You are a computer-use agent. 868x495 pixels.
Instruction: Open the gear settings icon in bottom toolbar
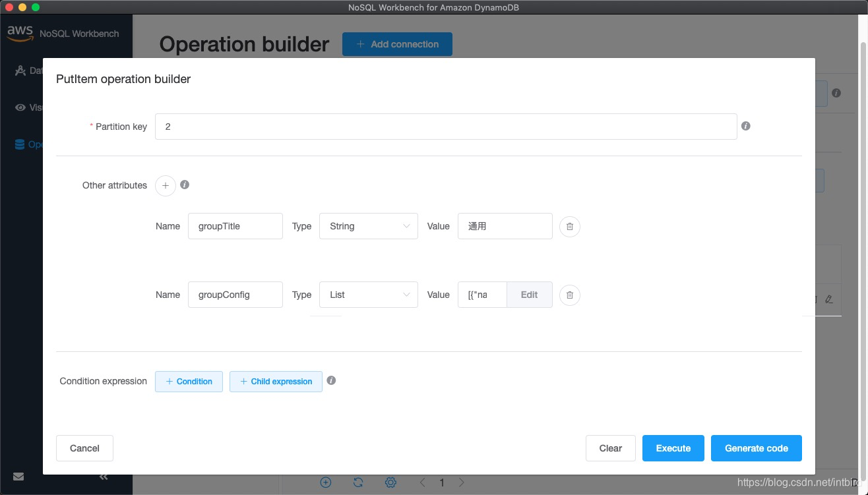pos(390,482)
